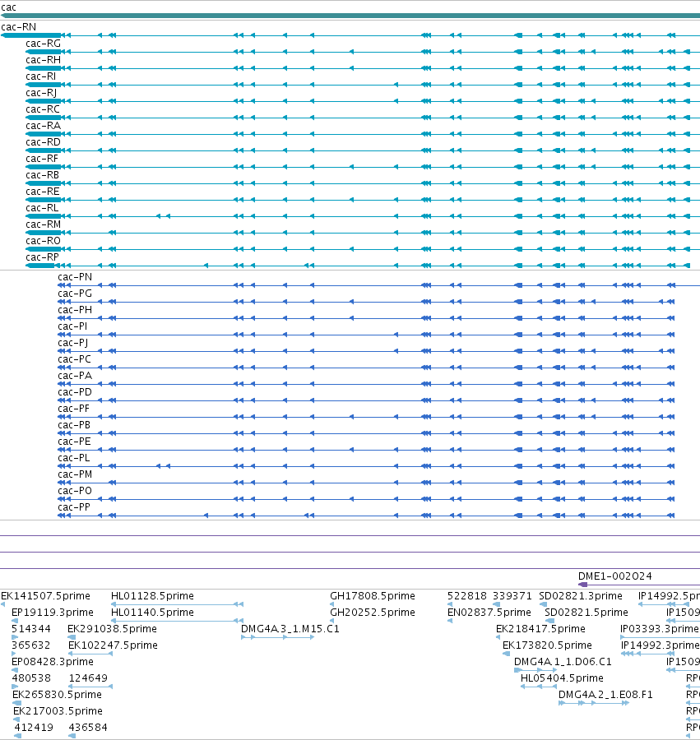Select the cac-PD protein label

point(75,392)
